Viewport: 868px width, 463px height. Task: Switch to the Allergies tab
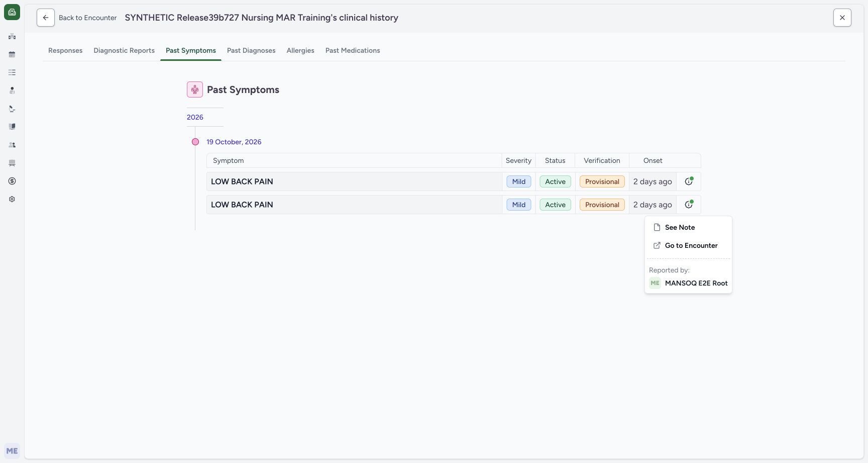(300, 50)
